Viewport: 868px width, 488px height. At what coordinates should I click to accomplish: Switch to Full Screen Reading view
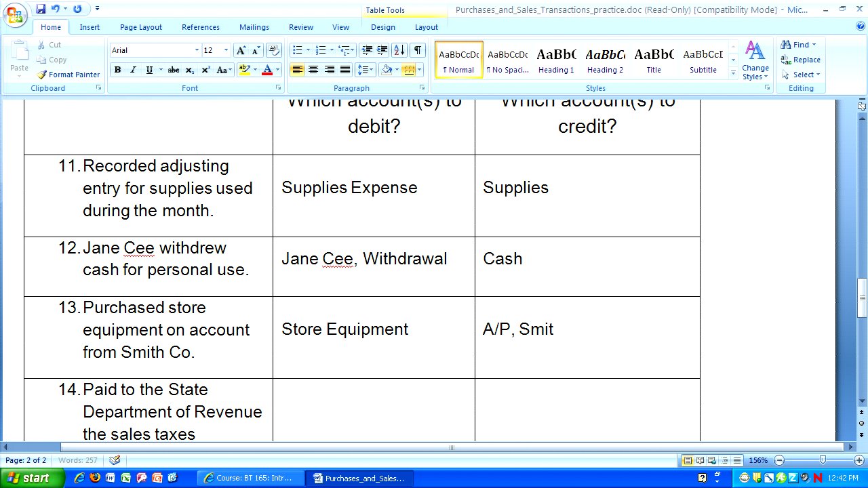coord(700,461)
